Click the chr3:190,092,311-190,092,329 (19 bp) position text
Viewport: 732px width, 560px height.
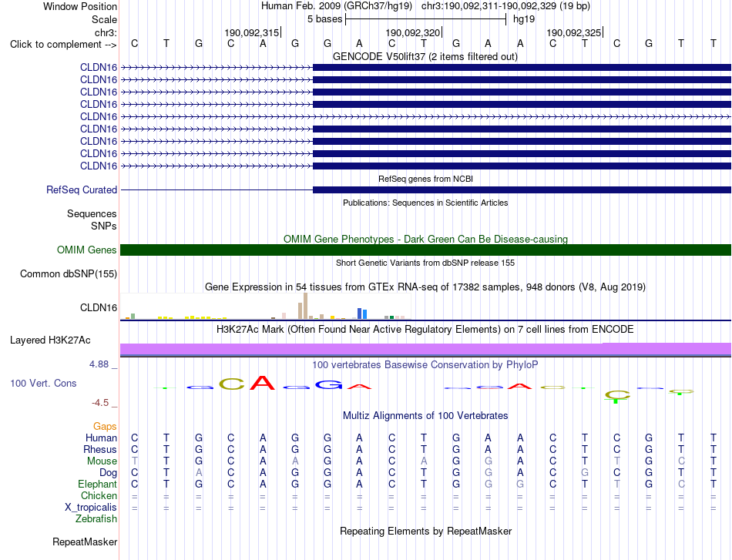505,6
